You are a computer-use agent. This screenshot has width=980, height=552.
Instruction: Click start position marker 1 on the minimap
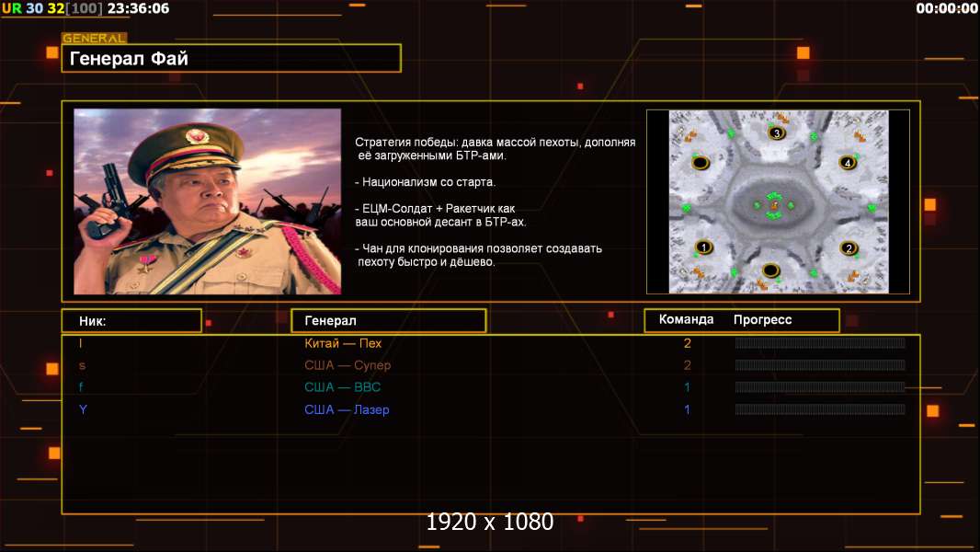pos(703,247)
